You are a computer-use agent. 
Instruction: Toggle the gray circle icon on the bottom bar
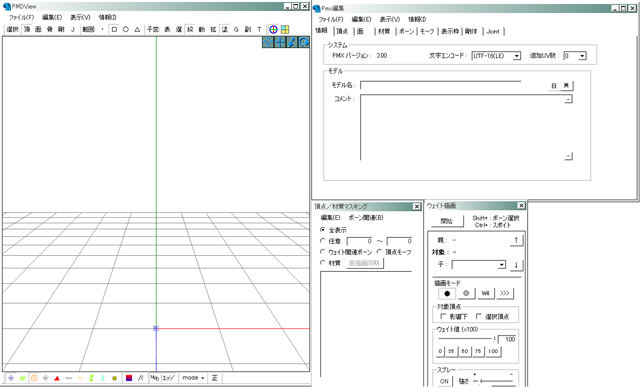[45, 378]
